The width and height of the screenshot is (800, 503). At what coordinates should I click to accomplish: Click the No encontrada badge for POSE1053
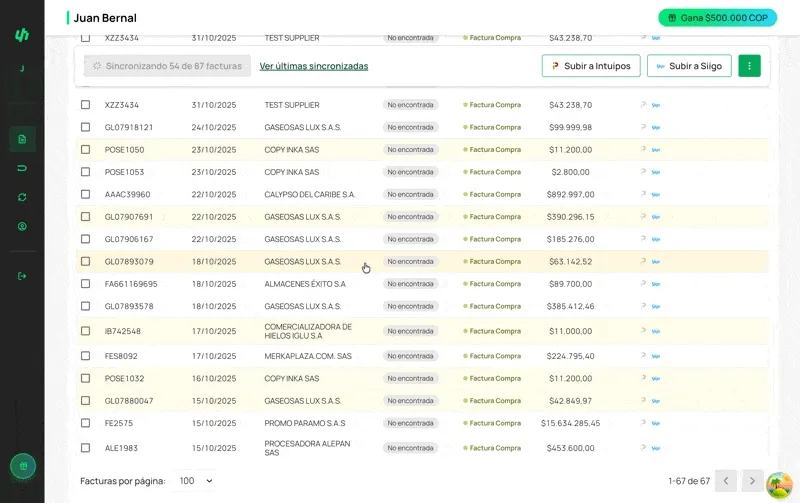[410, 172]
